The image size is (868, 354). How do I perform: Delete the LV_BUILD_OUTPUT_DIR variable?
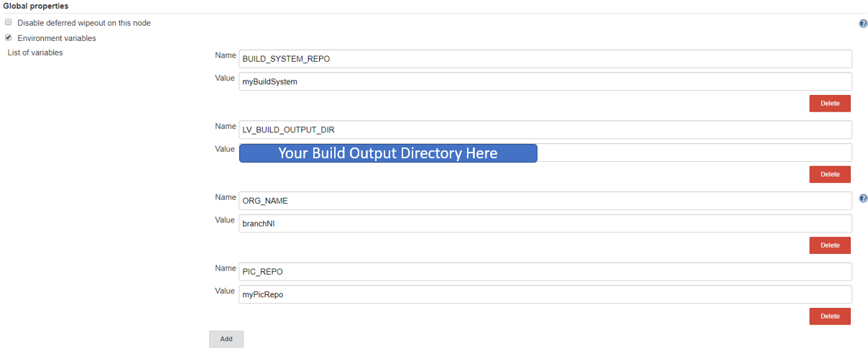(829, 174)
